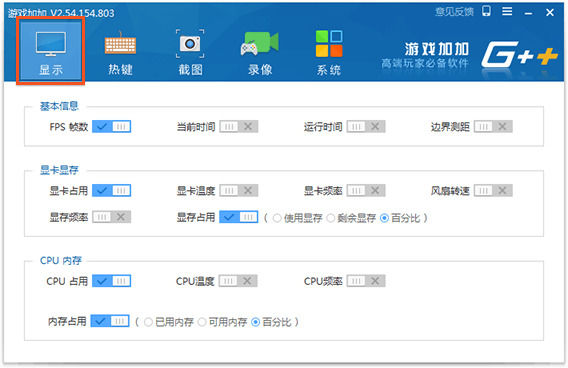The width and height of the screenshot is (568, 368).
Task: Enable the 边界测距 toggle
Action: pyautogui.click(x=493, y=126)
